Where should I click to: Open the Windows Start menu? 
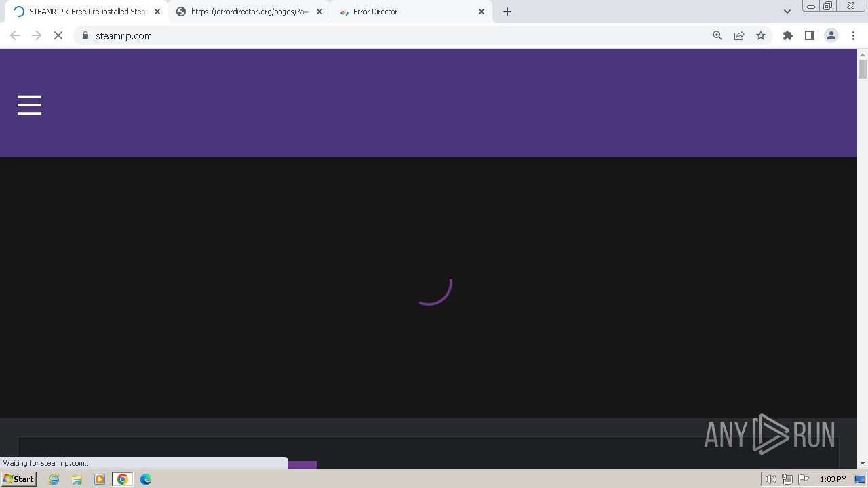pos(19,479)
